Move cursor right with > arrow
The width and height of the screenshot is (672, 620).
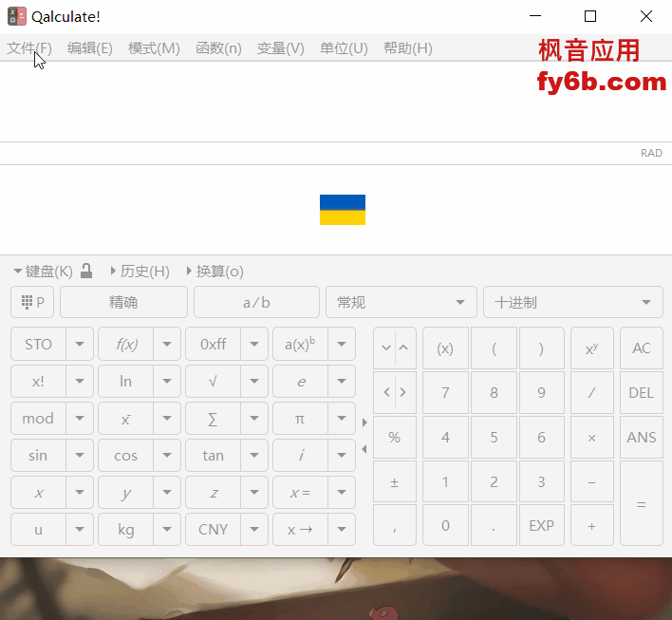(403, 392)
